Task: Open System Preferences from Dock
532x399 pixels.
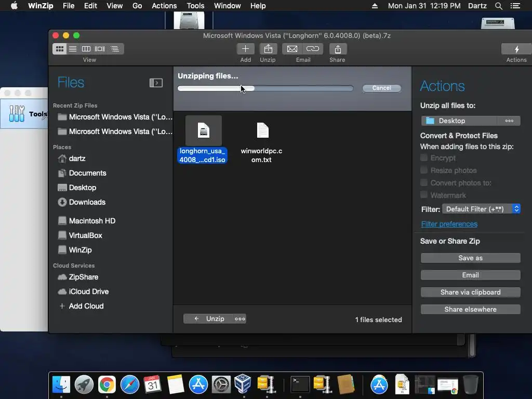Action: pyautogui.click(x=221, y=384)
